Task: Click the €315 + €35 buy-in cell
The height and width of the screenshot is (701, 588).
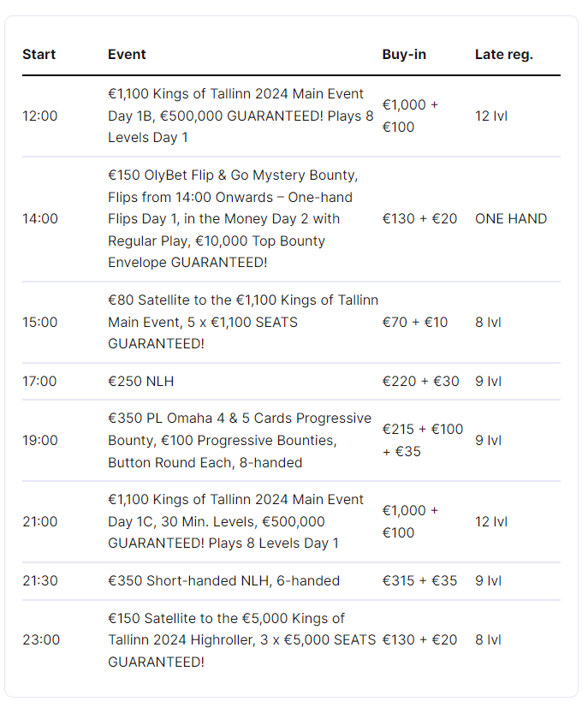Action: click(x=419, y=580)
